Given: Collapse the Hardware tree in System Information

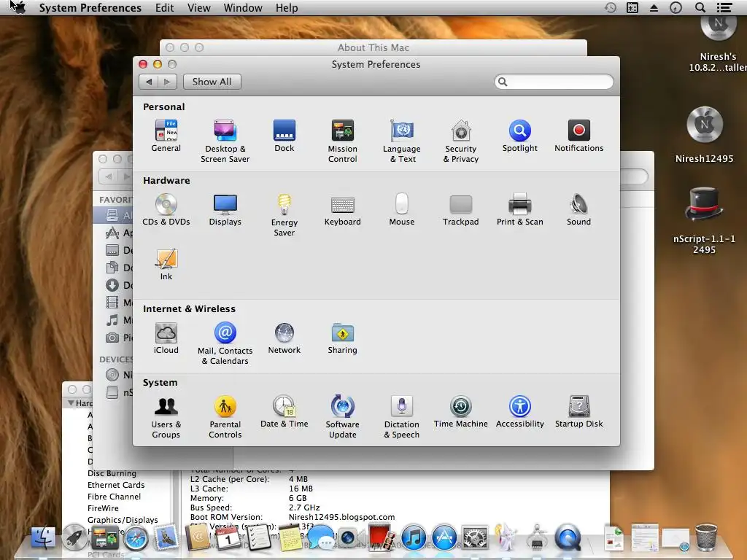Looking at the screenshot, I should click(x=71, y=402).
